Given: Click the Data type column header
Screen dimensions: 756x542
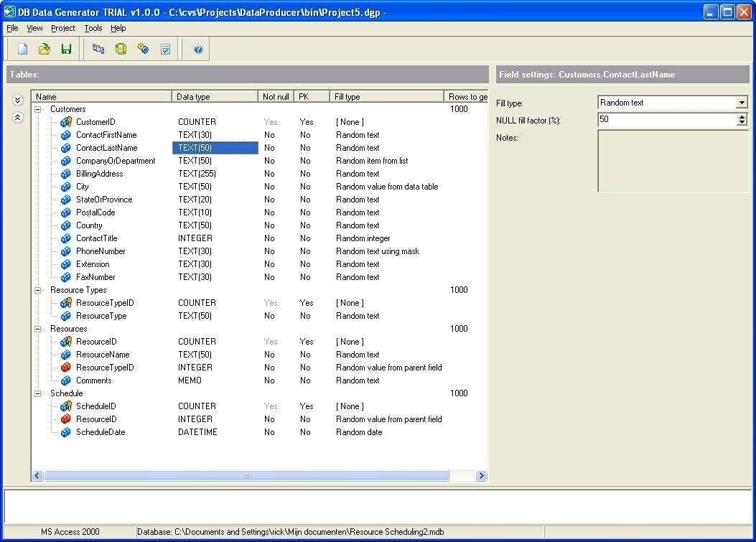Looking at the screenshot, I should click(215, 96).
